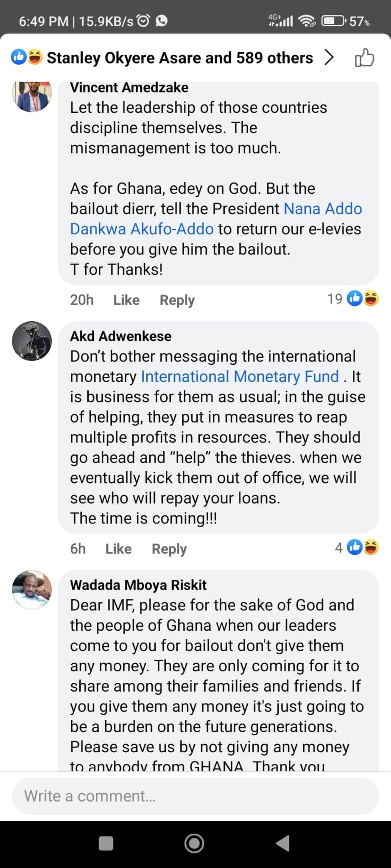Tap the blue like reaction icon in header
The height and width of the screenshot is (868, 391).
19,57
